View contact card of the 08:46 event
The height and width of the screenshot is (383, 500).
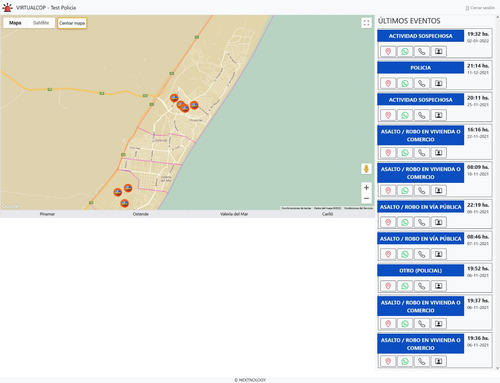[439, 254]
